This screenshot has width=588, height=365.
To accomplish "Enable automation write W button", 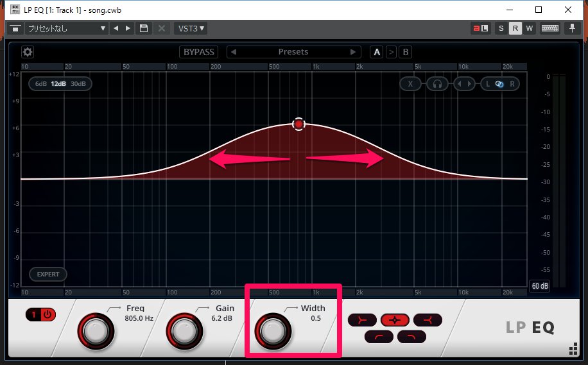I will (530, 28).
